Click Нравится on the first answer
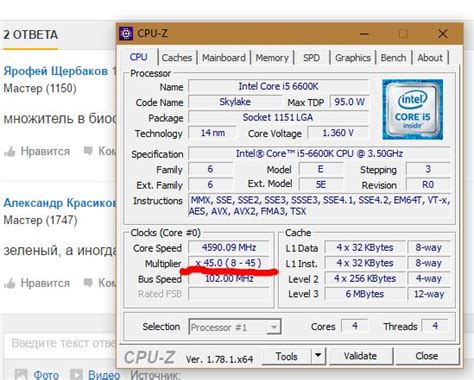The width and height of the screenshot is (474, 380). point(45,151)
